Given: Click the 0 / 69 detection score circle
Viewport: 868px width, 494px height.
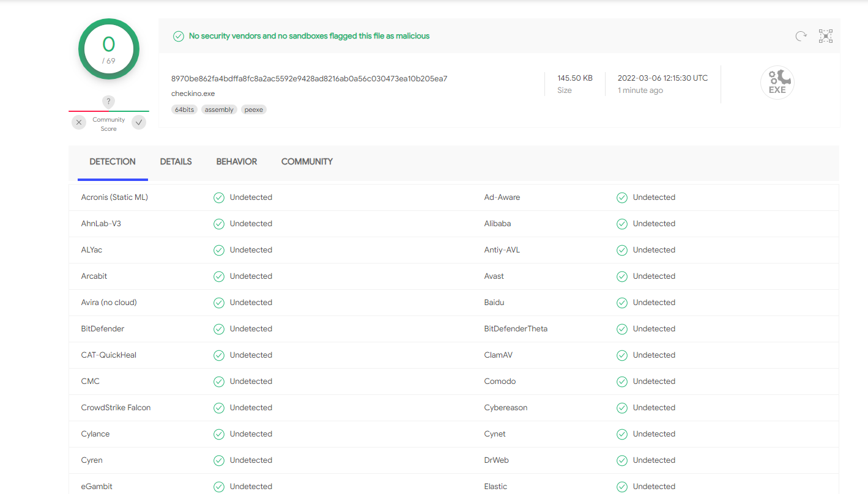Looking at the screenshot, I should coord(109,49).
